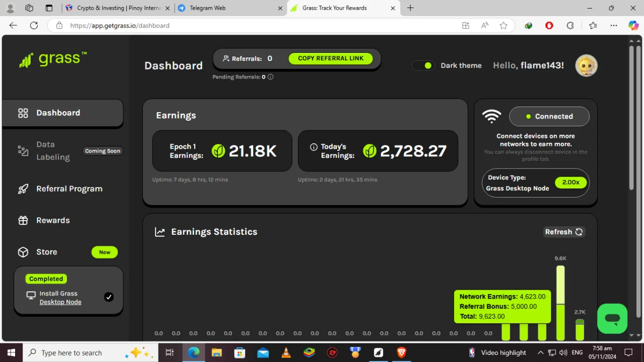Click the Referrals people icon
This screenshot has width=644, height=362.
226,58
